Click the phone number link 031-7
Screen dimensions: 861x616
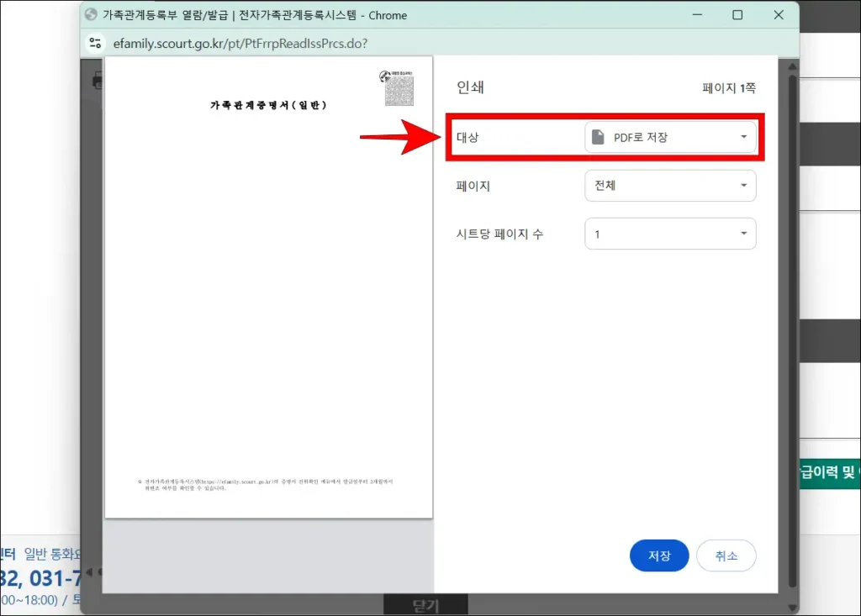50,577
